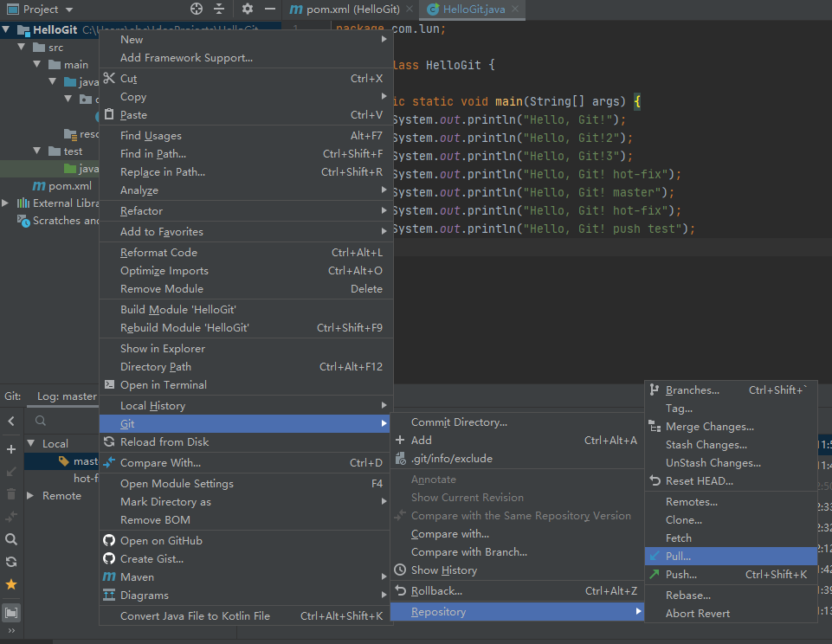This screenshot has height=644, width=832.
Task: Hide the branches pane with left arrow
Action: point(11,422)
